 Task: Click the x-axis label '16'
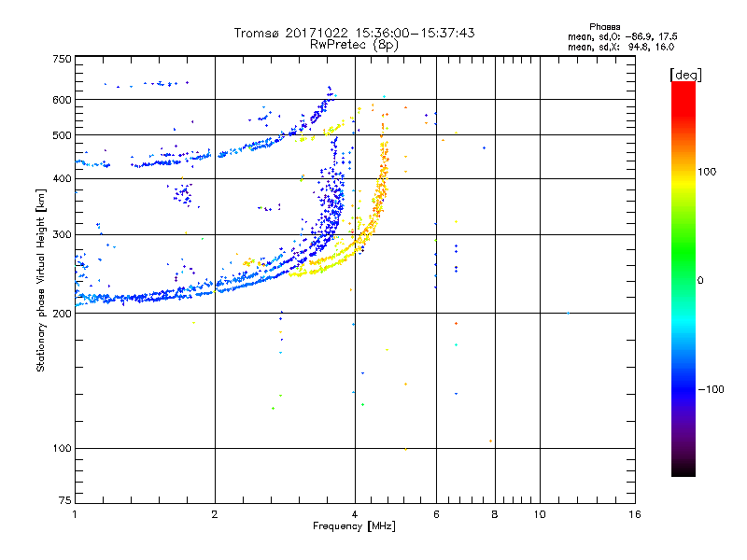pos(635,514)
